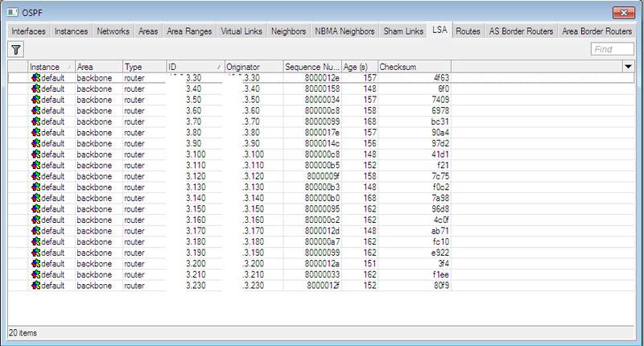Sort by the Instance column header
The width and height of the screenshot is (644, 346).
coord(52,67)
